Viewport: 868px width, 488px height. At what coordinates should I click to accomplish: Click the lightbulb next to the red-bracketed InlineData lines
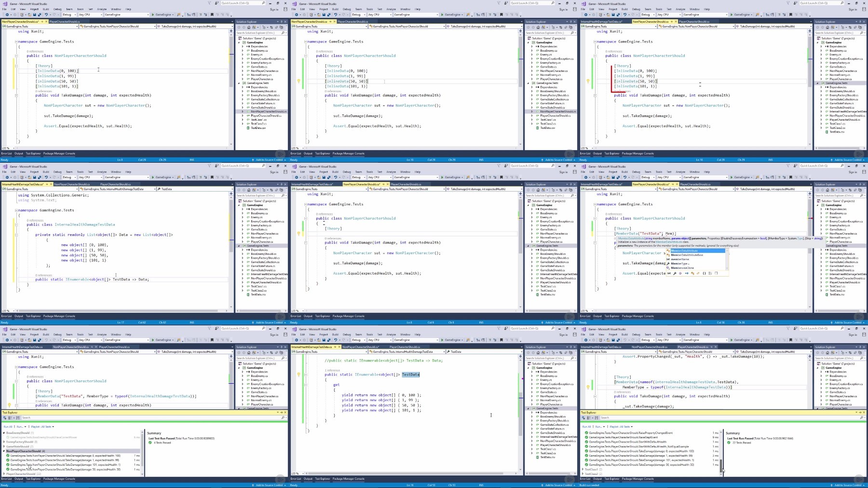click(x=588, y=81)
